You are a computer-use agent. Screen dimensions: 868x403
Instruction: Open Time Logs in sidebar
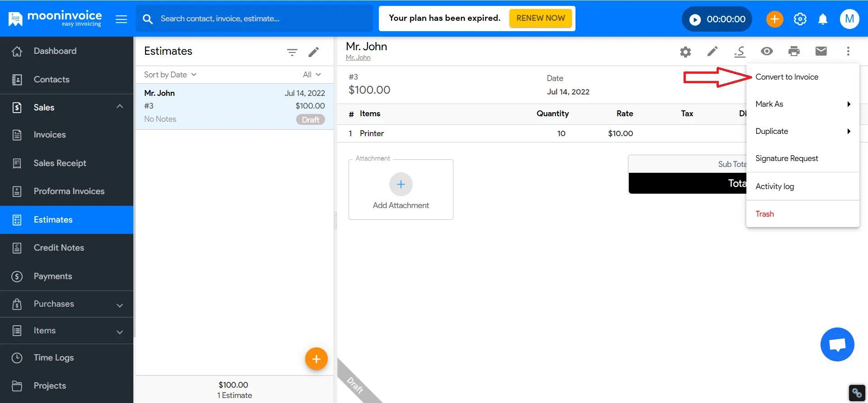coord(67,358)
